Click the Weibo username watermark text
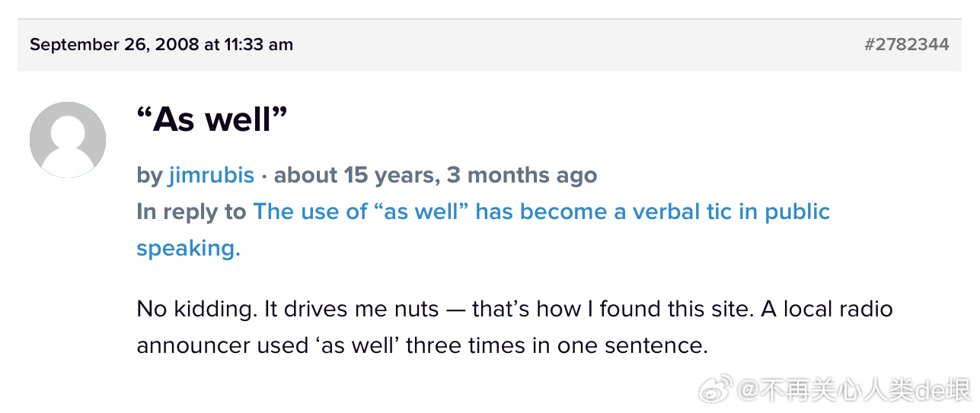980x413 pixels. click(853, 391)
